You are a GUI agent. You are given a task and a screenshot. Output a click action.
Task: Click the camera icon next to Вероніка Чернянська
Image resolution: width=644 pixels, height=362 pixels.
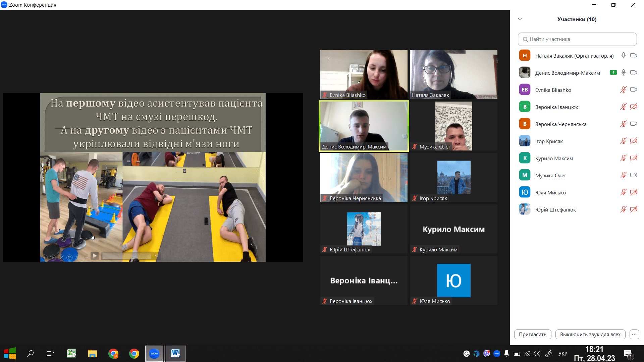[633, 124]
